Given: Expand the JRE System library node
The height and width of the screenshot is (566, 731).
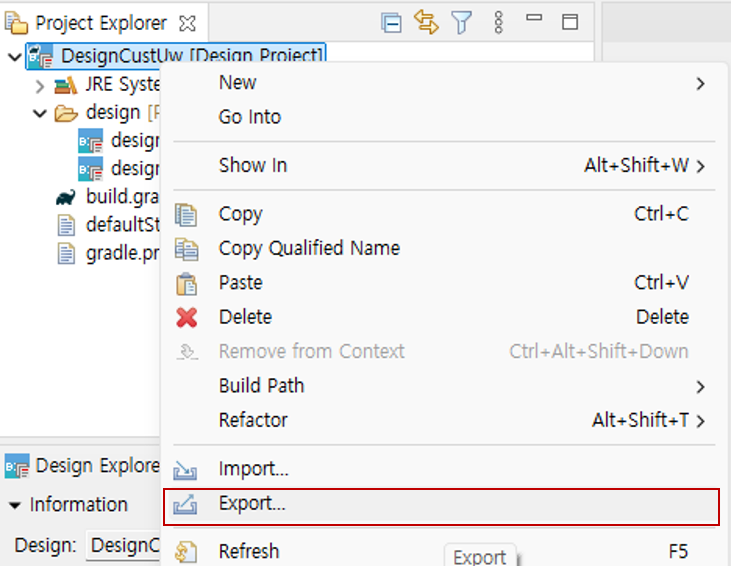Looking at the screenshot, I should (x=40, y=85).
